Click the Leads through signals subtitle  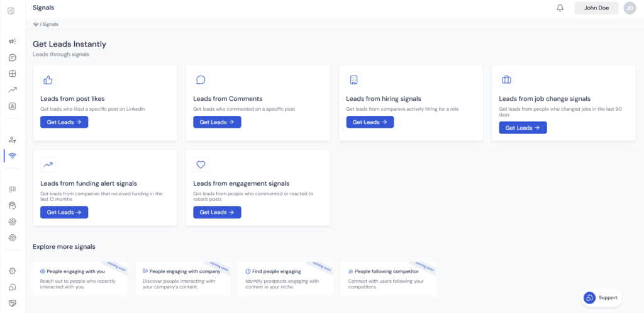coord(61,54)
